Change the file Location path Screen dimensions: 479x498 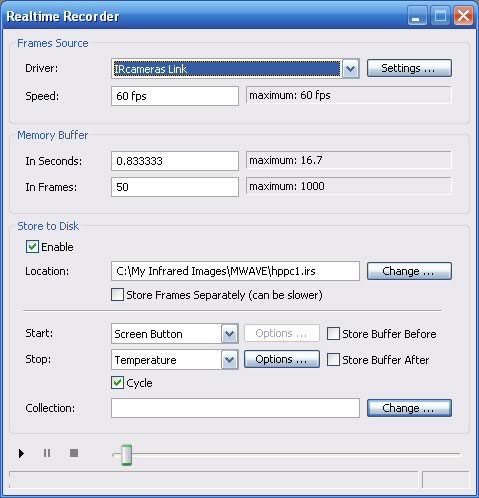coord(409,271)
